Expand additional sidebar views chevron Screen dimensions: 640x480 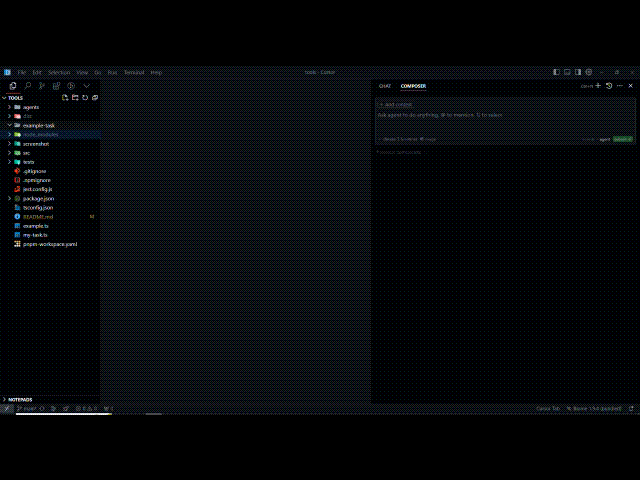87,86
